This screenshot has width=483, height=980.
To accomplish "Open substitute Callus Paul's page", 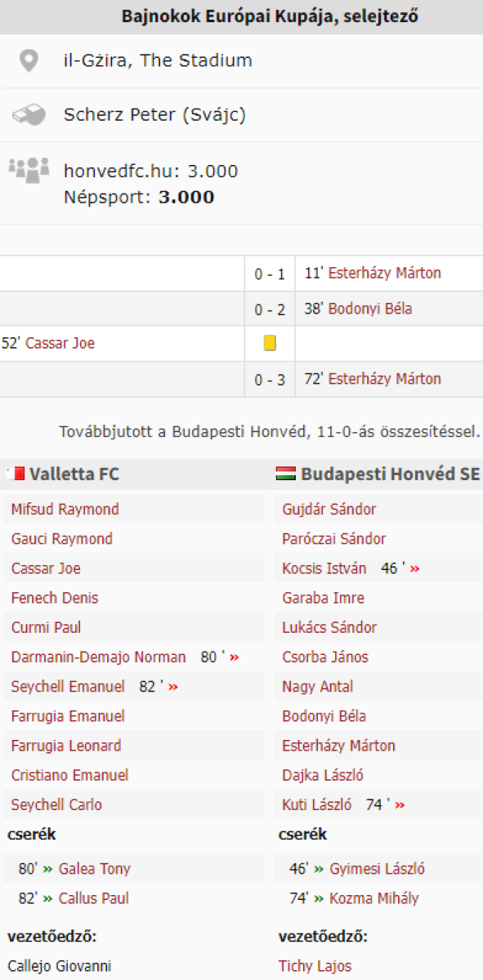I will pos(94,898).
